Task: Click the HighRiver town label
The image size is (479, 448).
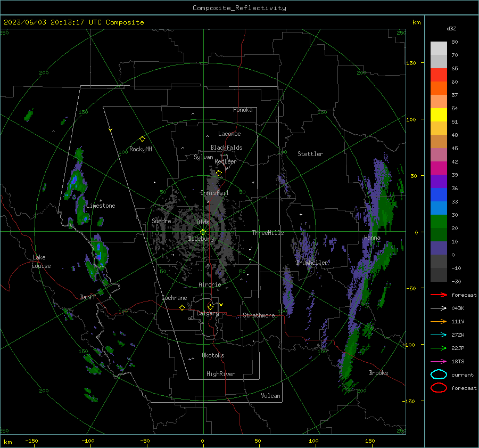Action: pyautogui.click(x=220, y=374)
